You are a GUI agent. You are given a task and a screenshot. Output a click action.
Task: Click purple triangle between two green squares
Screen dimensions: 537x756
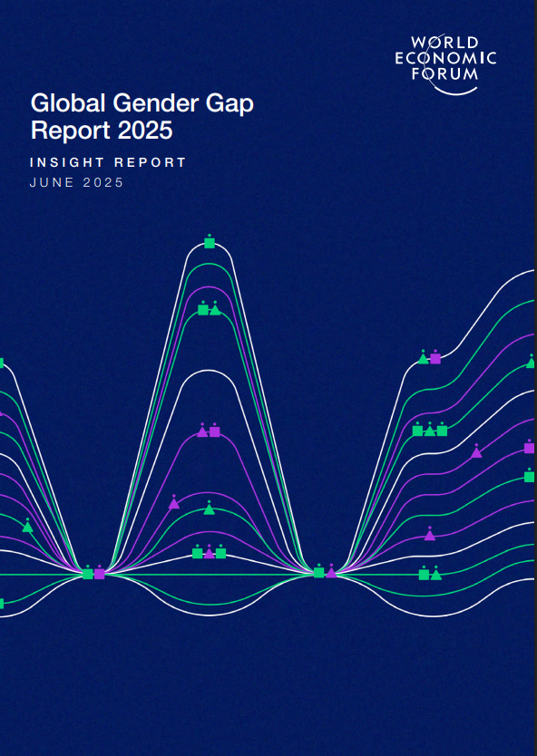(x=209, y=553)
